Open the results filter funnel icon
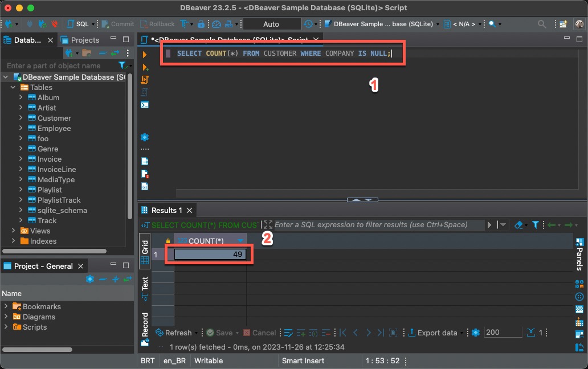 [x=535, y=225]
